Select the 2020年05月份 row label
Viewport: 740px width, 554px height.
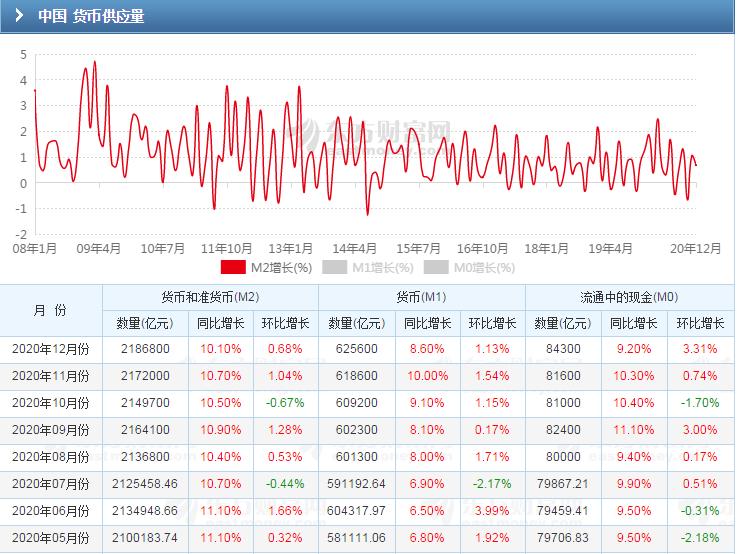[50, 537]
